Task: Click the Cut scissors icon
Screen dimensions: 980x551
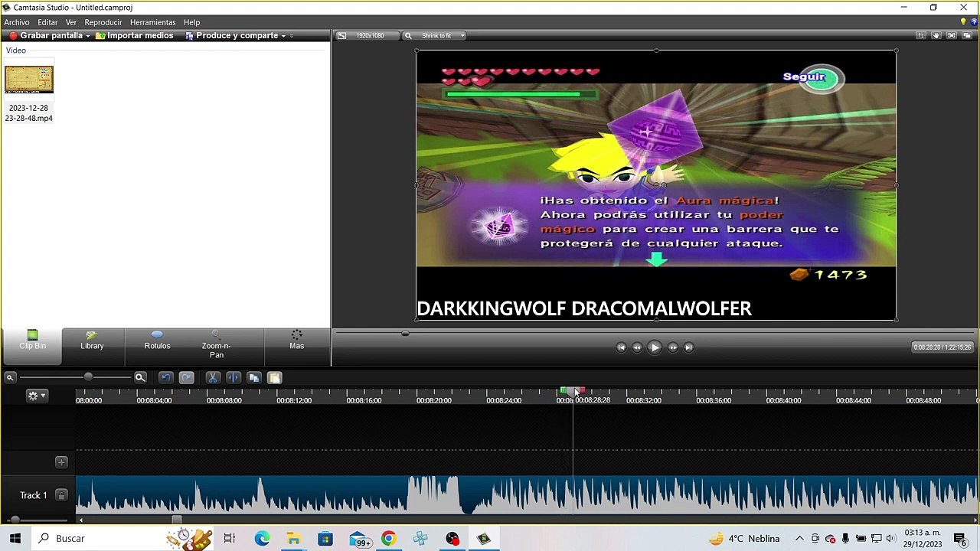Action: pos(213,377)
